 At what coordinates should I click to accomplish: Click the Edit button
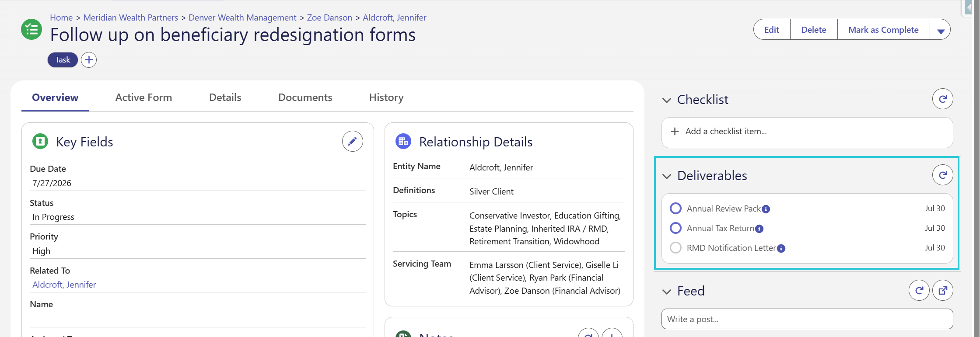(772, 30)
